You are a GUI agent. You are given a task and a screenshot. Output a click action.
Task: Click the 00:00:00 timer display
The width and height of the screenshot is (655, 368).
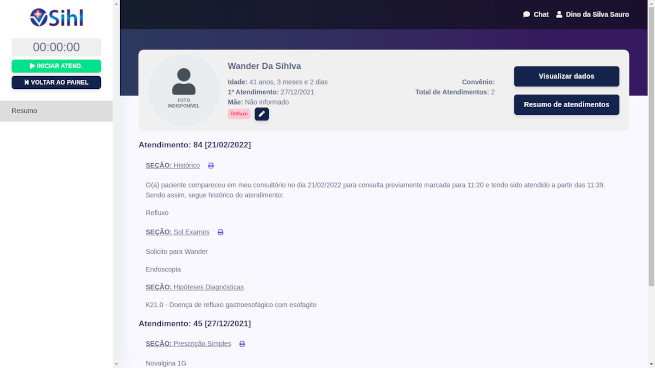(x=56, y=47)
